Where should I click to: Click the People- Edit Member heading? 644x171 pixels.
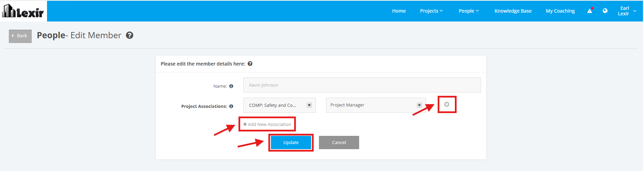click(x=79, y=35)
